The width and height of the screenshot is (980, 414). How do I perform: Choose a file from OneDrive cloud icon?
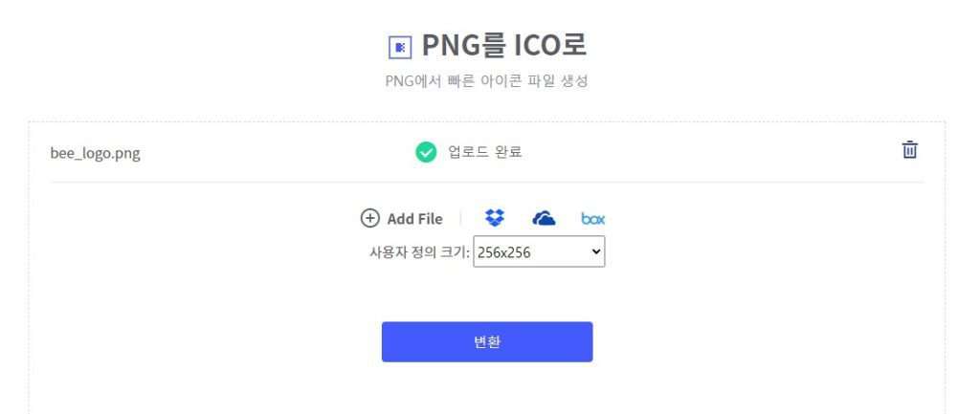click(544, 218)
